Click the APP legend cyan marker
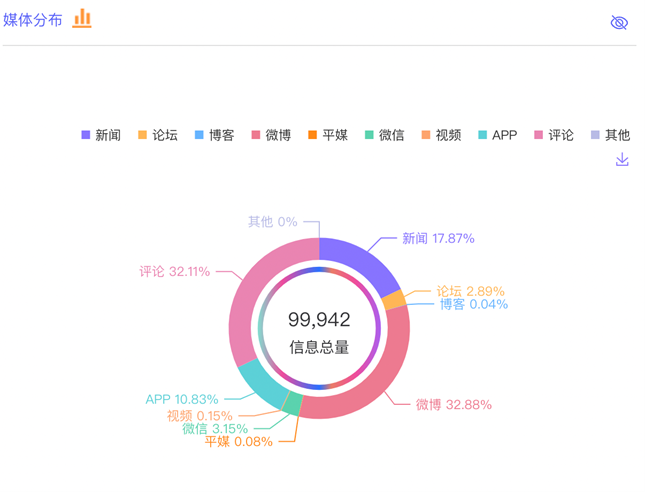Screen dimensions: 645x492 [483, 135]
